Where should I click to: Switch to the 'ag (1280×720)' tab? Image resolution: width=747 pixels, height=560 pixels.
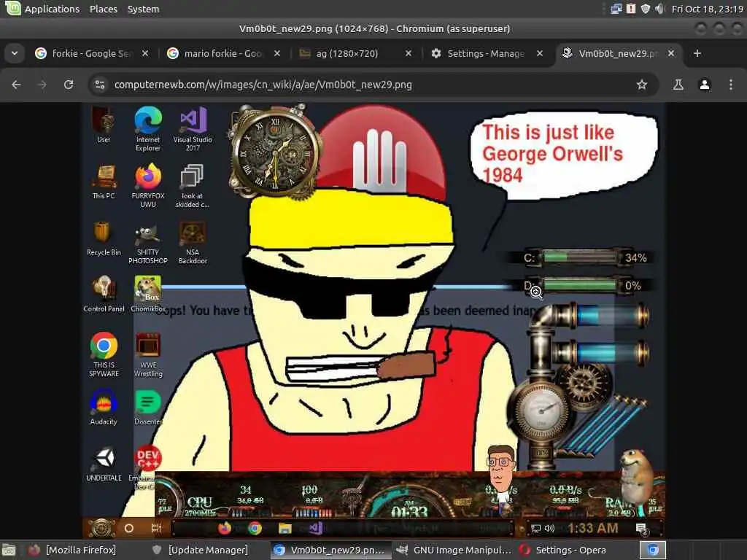pos(355,53)
